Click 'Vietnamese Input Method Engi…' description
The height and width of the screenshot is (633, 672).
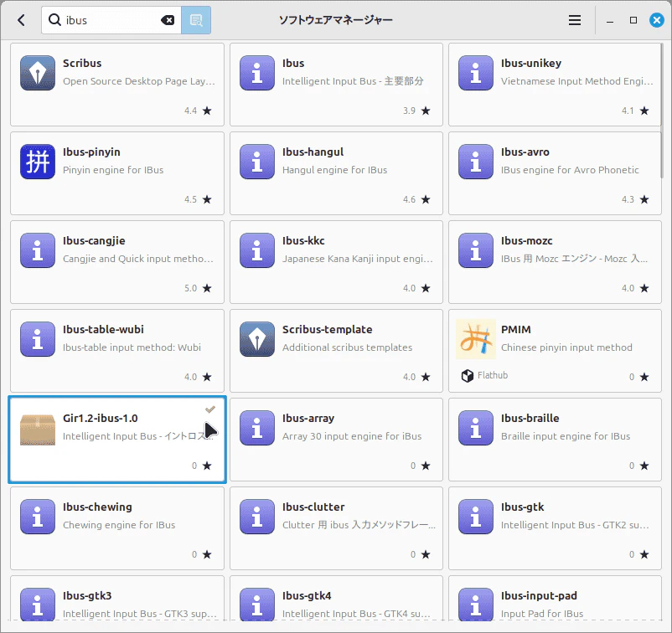click(576, 81)
